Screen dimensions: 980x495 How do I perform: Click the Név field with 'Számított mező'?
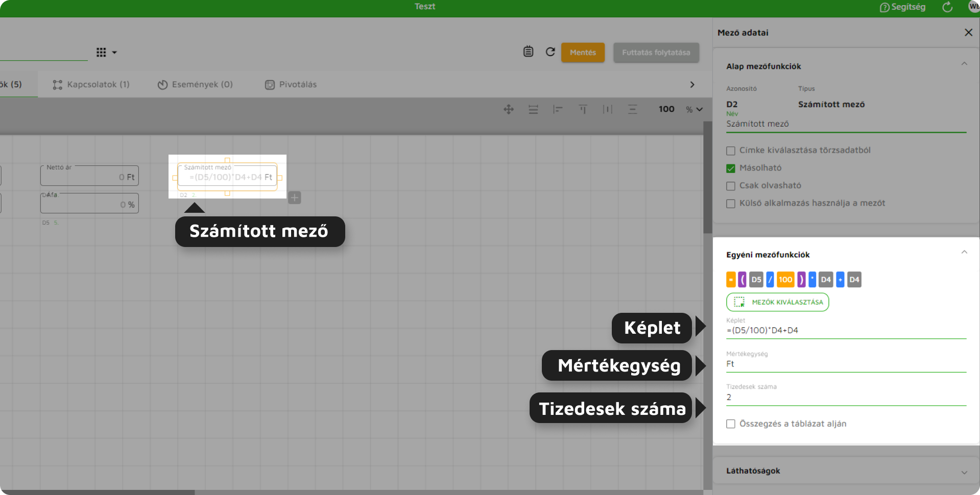coord(846,123)
